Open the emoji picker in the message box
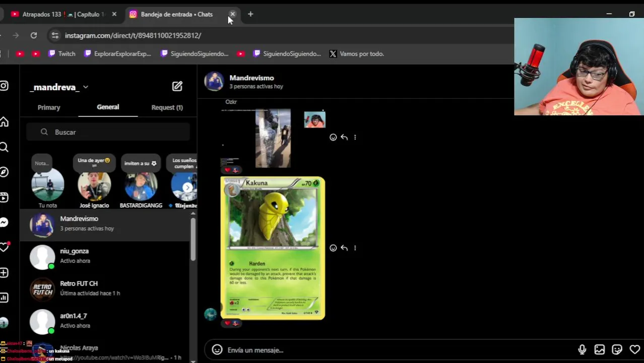The width and height of the screenshot is (644, 363). [217, 350]
